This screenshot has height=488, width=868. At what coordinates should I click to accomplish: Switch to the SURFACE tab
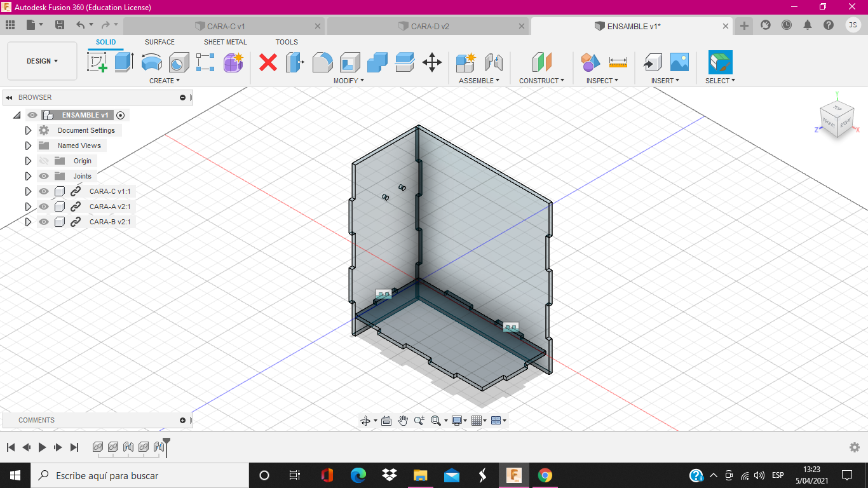click(x=159, y=42)
